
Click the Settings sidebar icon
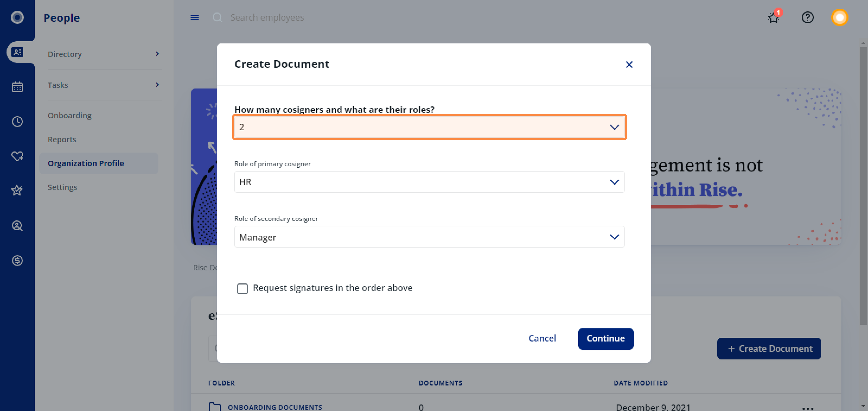[x=62, y=187]
